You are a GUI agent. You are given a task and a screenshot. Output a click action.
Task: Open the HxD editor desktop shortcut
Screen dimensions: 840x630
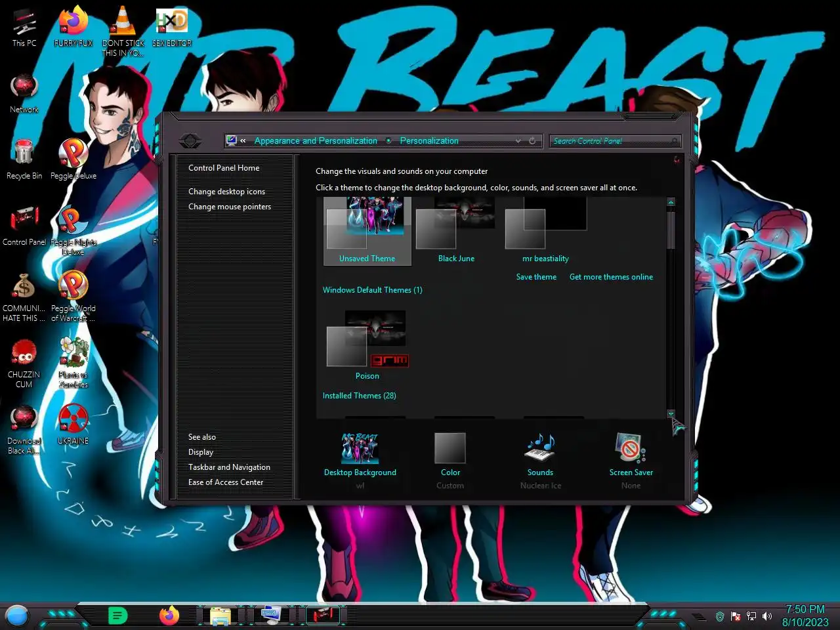172,28
